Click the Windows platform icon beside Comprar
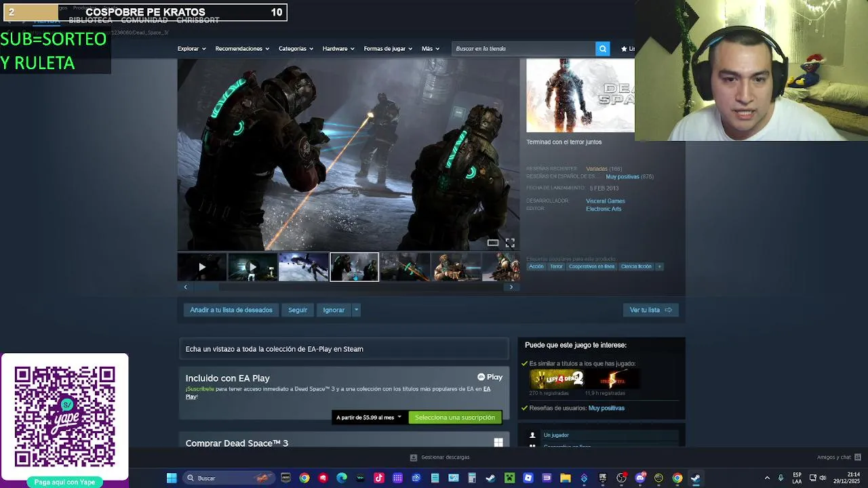868x488 pixels. coord(498,443)
